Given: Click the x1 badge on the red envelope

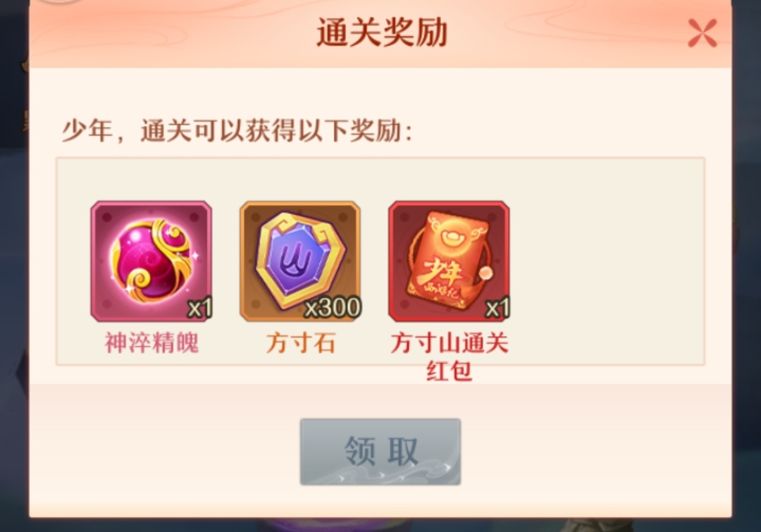Looking at the screenshot, I should coord(497,308).
